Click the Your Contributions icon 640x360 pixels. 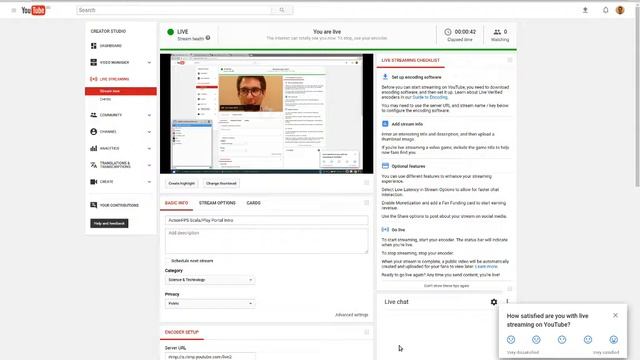click(93, 205)
